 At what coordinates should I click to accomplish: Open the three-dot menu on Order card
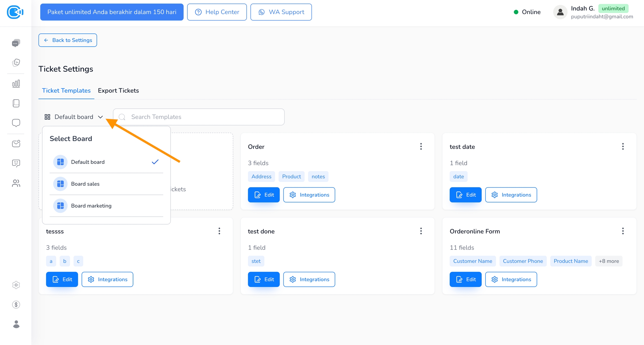[x=421, y=147]
